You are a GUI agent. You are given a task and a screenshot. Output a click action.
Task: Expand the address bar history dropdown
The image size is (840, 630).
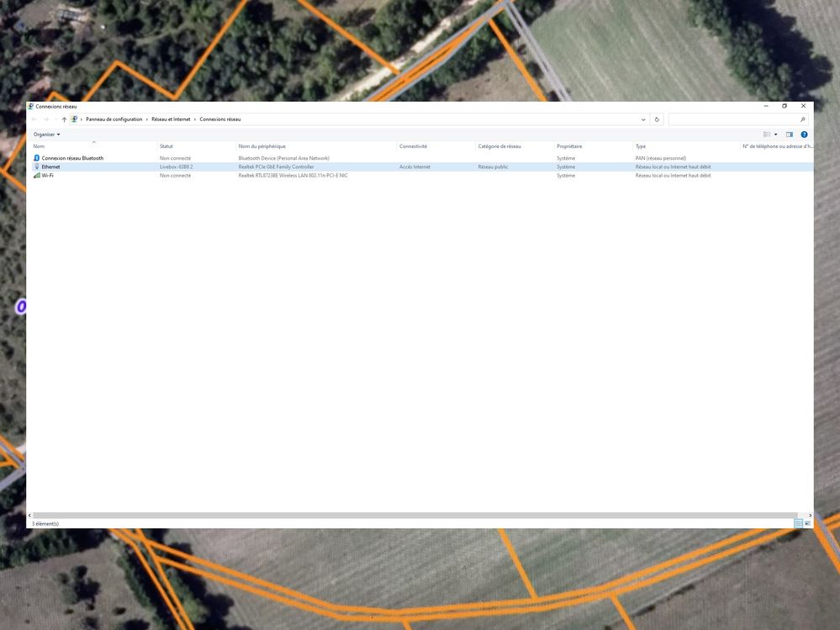click(x=643, y=119)
